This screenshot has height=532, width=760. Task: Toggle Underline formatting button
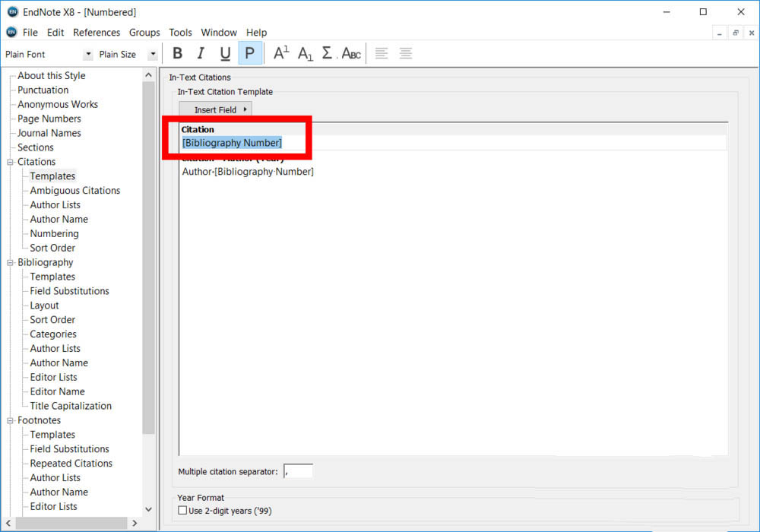[225, 53]
